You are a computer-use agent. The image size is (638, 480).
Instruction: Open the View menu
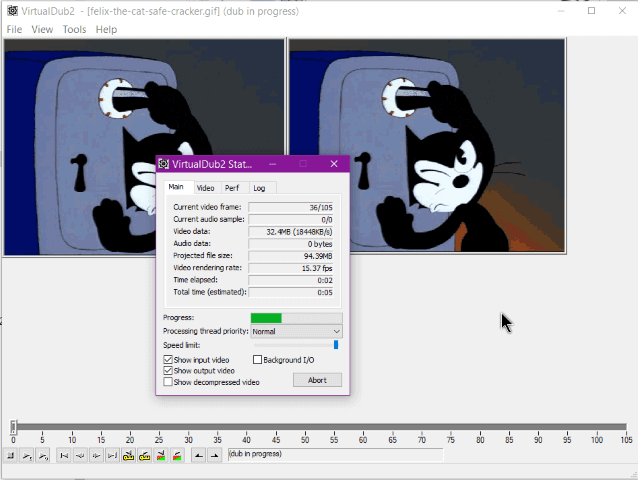click(x=42, y=29)
